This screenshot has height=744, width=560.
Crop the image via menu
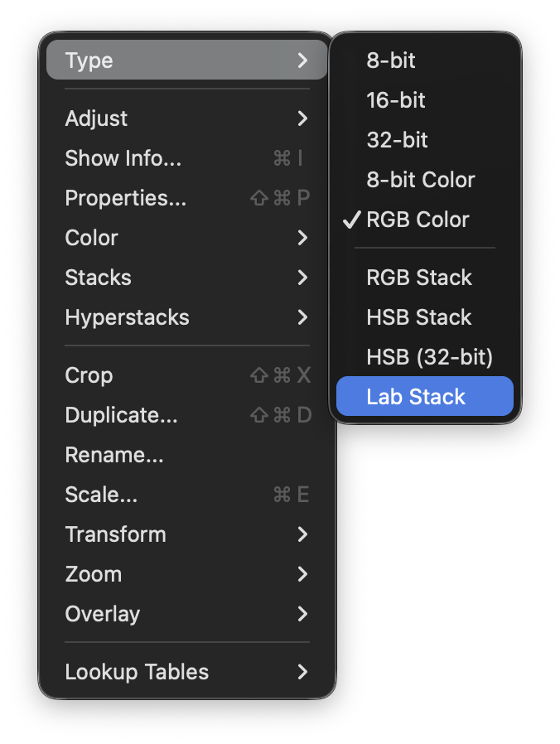(89, 375)
